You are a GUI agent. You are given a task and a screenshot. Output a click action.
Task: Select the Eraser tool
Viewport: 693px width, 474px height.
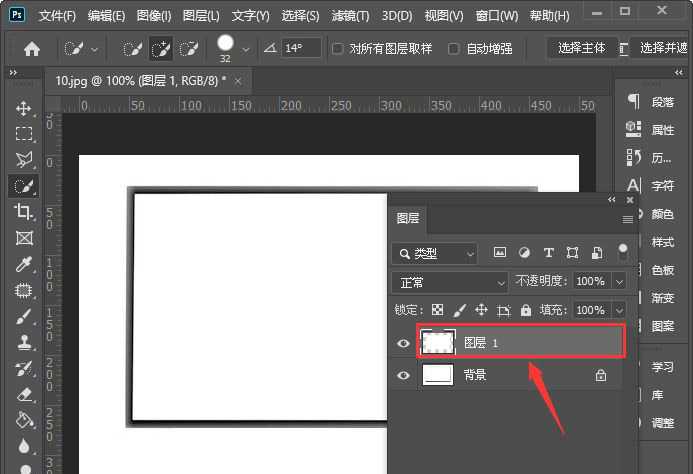(x=24, y=394)
